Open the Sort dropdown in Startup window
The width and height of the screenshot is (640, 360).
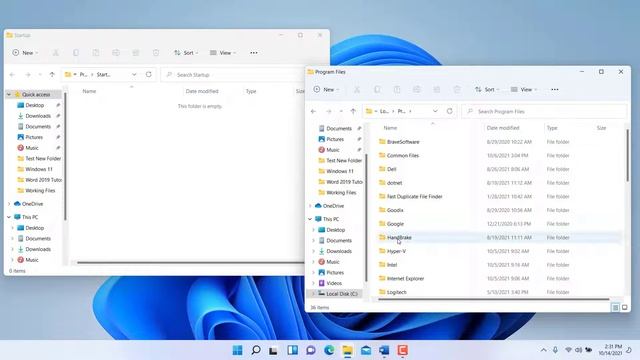186,53
